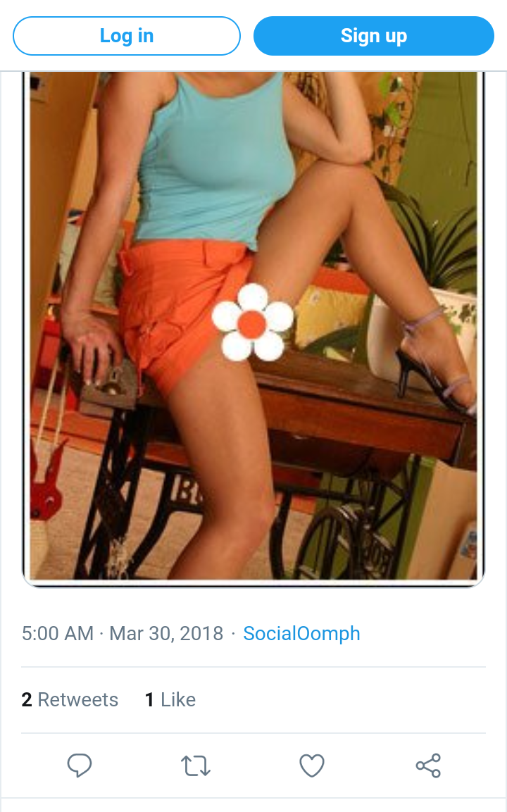
Task: Click the reply speech bubble icon
Action: 80,765
